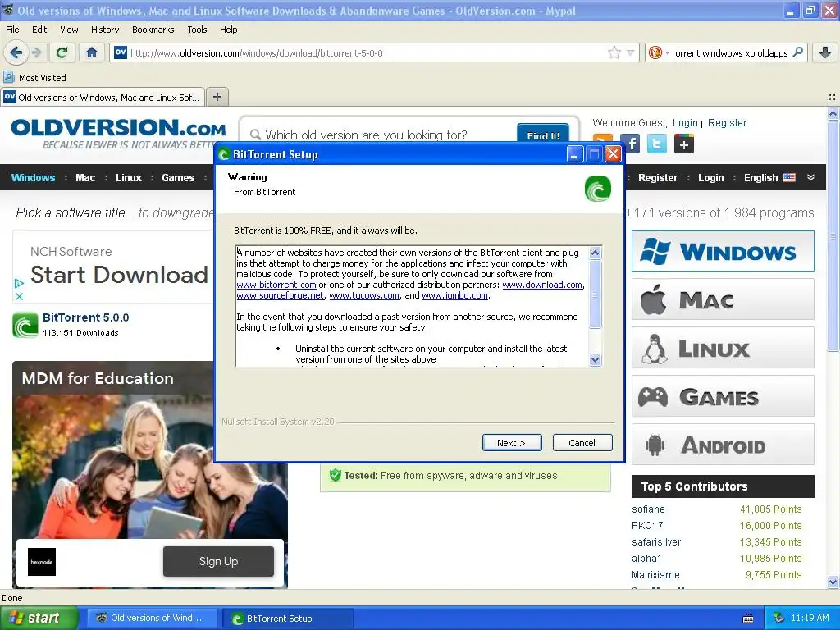Viewport: 840px width, 630px height.
Task: Click the BitTorrent logo in setup dialog
Action: coord(598,189)
